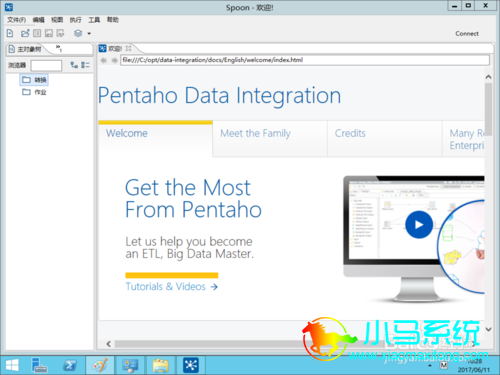The height and width of the screenshot is (375, 500).
Task: Click the Connect repository button
Action: (x=467, y=33)
